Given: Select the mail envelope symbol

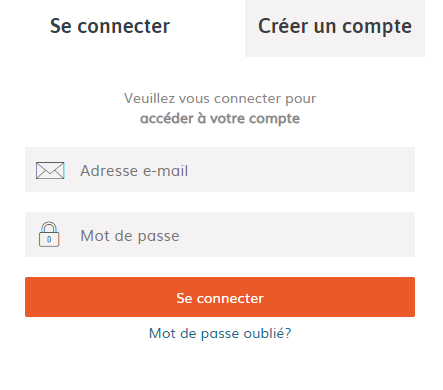Looking at the screenshot, I should tap(50, 170).
